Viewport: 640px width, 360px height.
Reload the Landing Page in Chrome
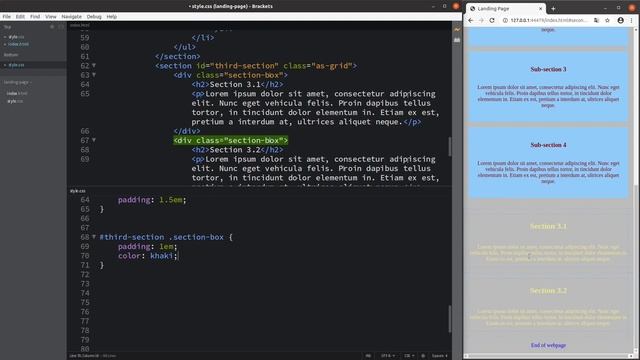492,20
